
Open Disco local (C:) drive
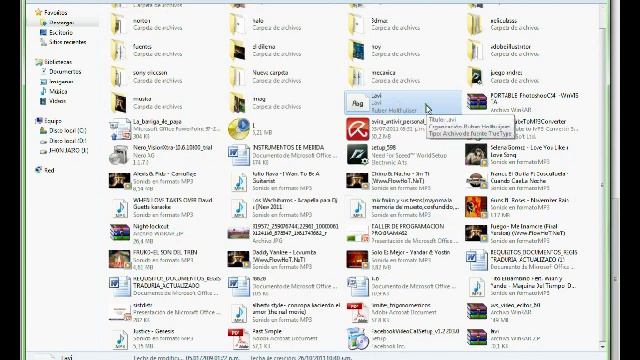coord(67,131)
